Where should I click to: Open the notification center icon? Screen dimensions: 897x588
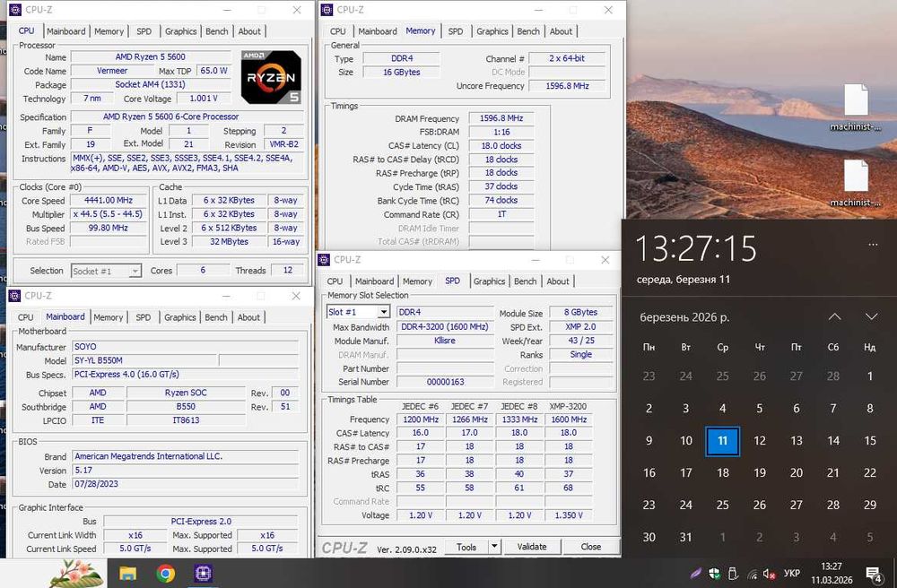(x=874, y=574)
